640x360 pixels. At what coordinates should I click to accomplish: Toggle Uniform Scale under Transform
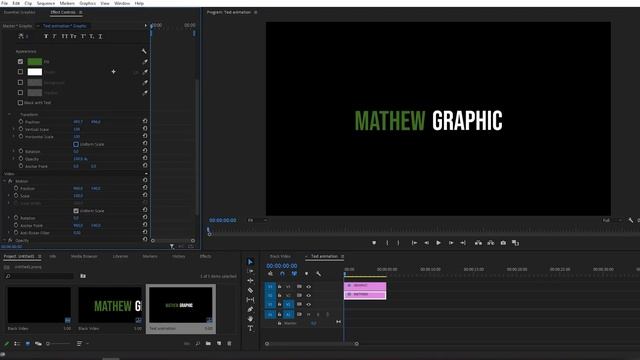click(76, 144)
